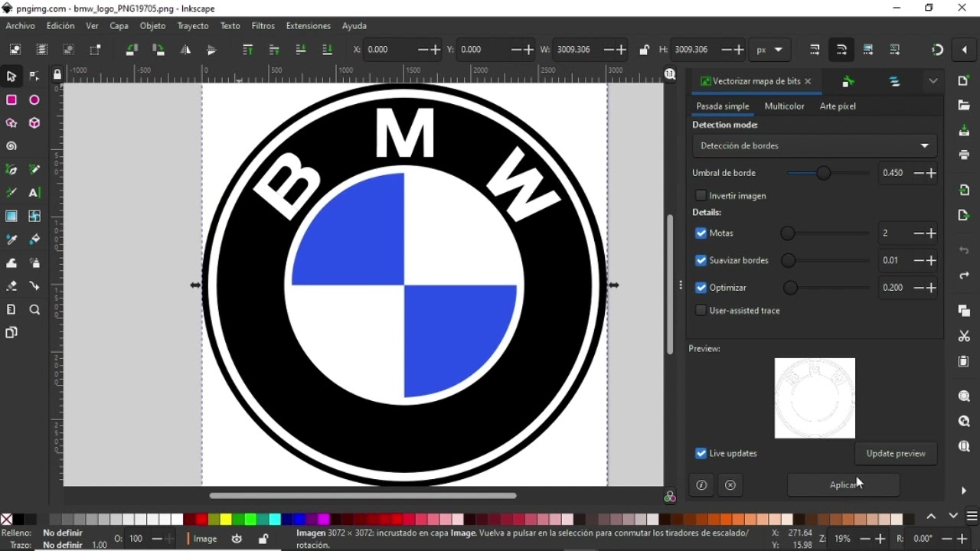Viewport: 980px width, 551px height.
Task: Open the Detection mode dropdown
Action: pos(815,145)
